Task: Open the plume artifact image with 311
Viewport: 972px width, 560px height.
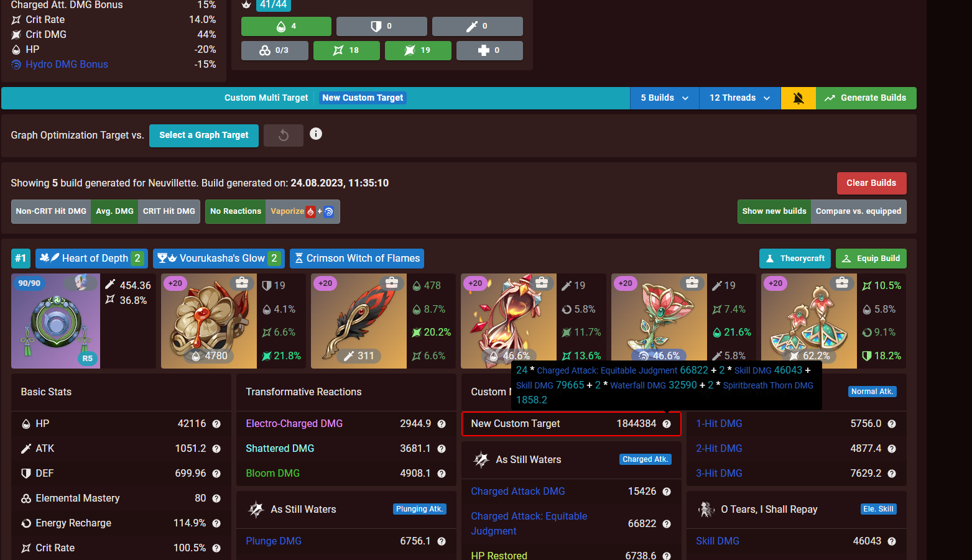Action: click(359, 321)
